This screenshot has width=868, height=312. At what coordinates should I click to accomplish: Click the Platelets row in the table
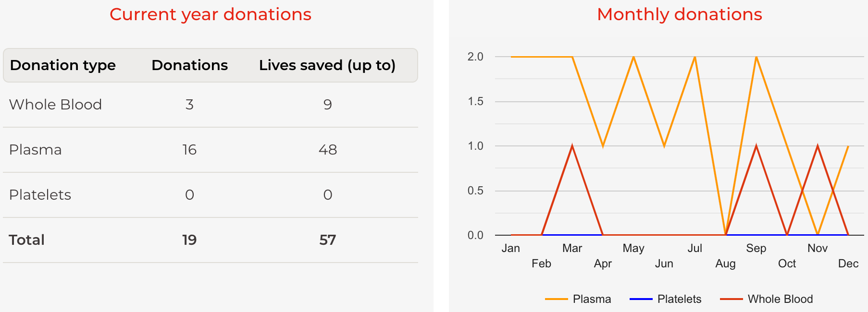pyautogui.click(x=211, y=195)
